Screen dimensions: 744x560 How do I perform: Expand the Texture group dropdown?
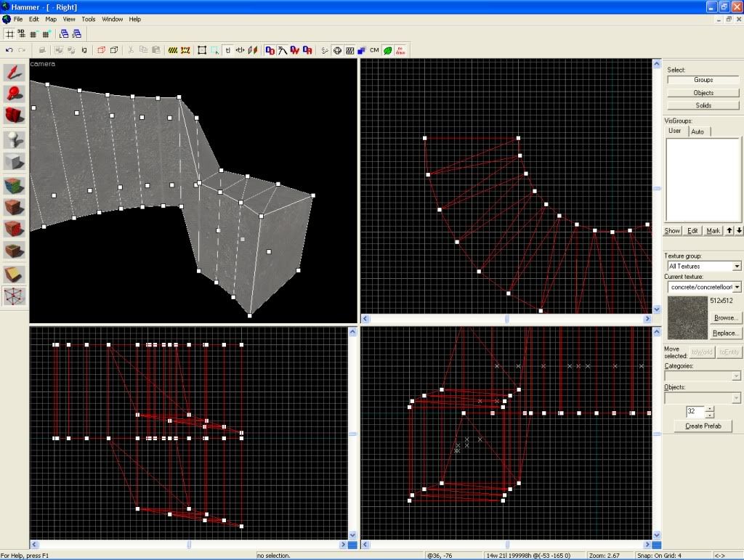[736, 267]
